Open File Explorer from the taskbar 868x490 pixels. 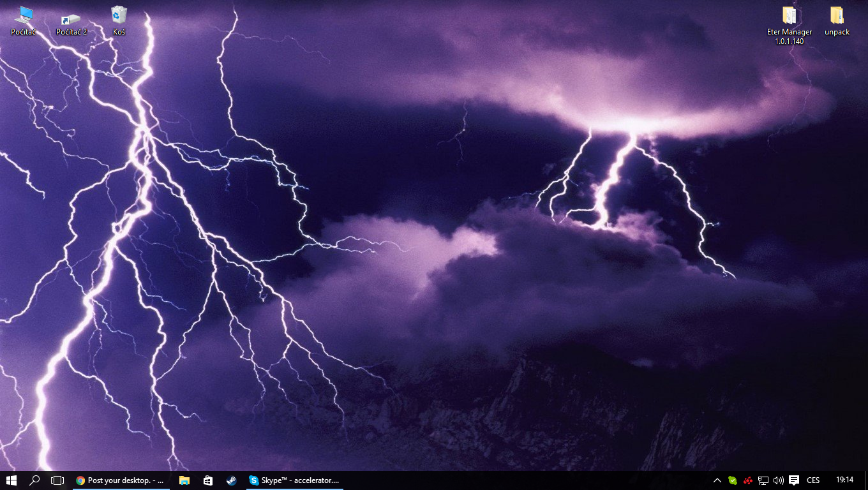click(x=184, y=480)
